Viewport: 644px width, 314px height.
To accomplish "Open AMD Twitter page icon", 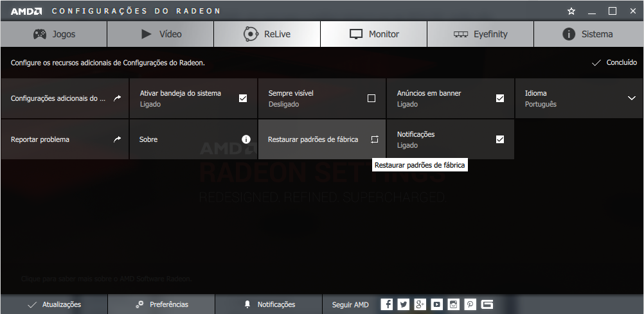I will pyautogui.click(x=404, y=304).
